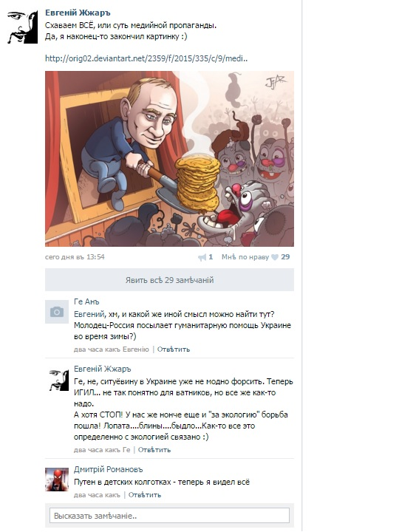The image size is (399, 532).
Task: Open the post author's avatar at top
Action: 22,27
